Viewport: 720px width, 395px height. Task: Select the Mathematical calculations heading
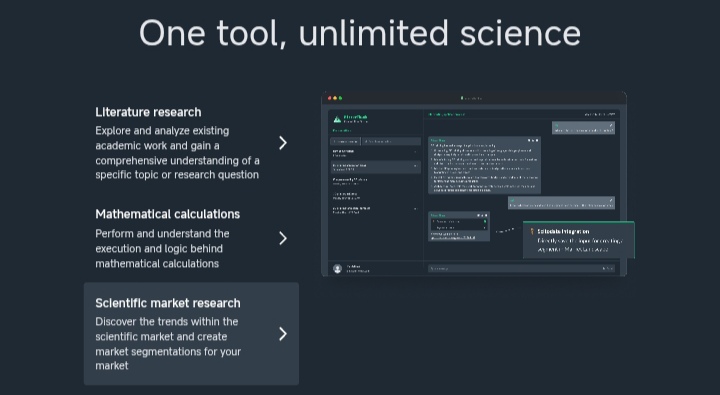(168, 214)
